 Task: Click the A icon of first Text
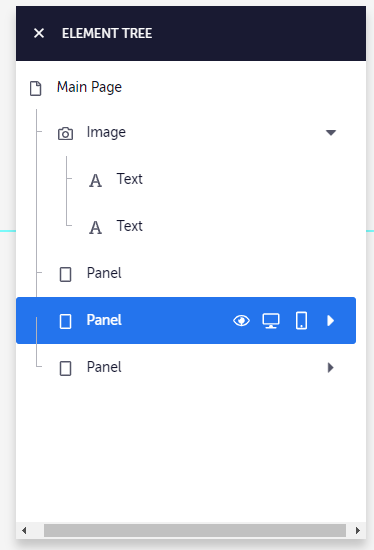[95, 181]
